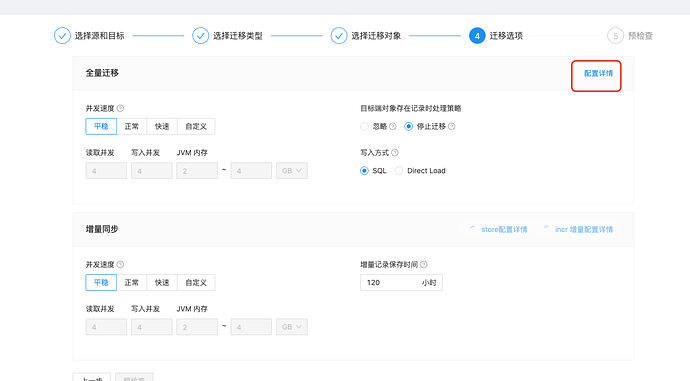Select 快速 speed for full migration
The image size is (690, 381).
pyautogui.click(x=162, y=126)
